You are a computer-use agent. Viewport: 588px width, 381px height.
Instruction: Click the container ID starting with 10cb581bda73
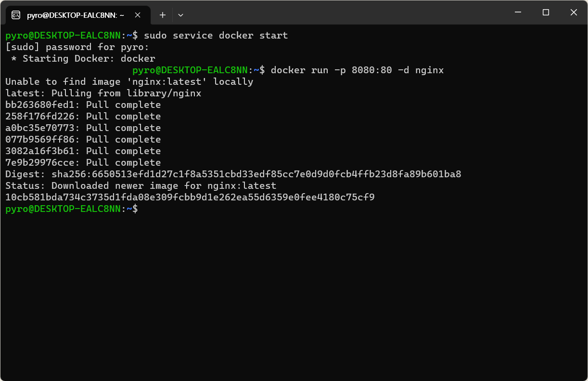point(190,197)
